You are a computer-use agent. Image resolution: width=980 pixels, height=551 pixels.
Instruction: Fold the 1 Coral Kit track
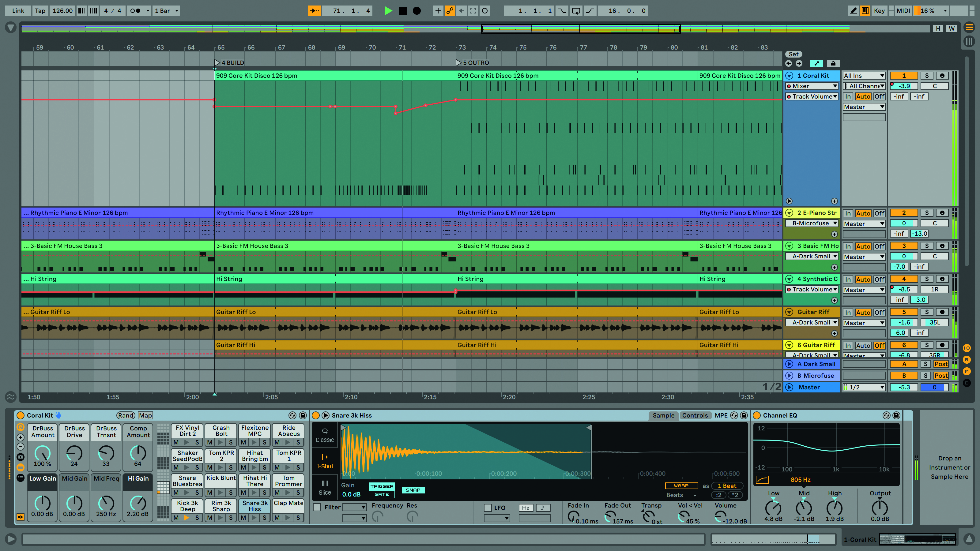tap(790, 76)
